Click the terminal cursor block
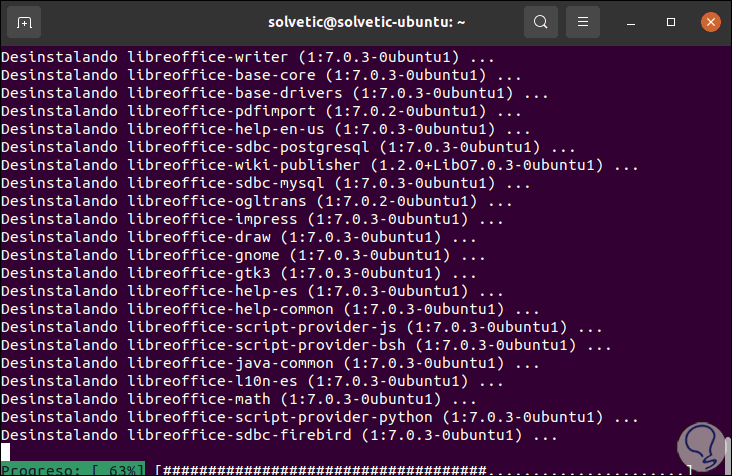Image resolution: width=732 pixels, height=476 pixels. pos(5,452)
